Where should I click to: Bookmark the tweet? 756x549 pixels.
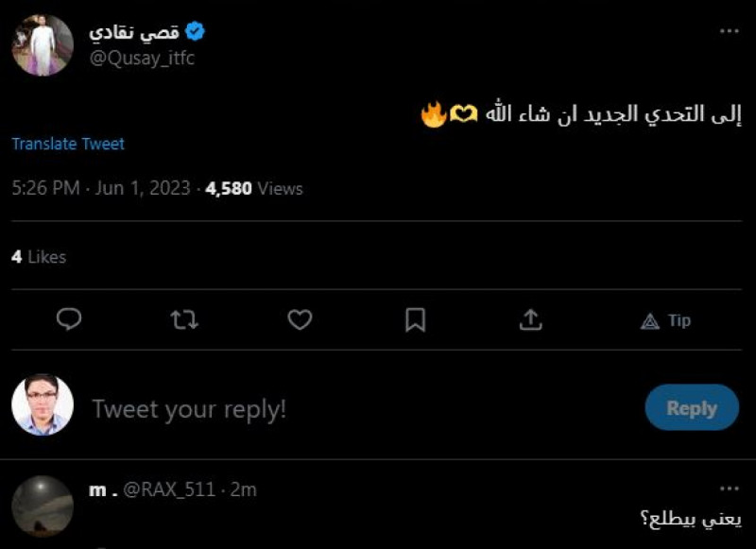pyautogui.click(x=415, y=319)
